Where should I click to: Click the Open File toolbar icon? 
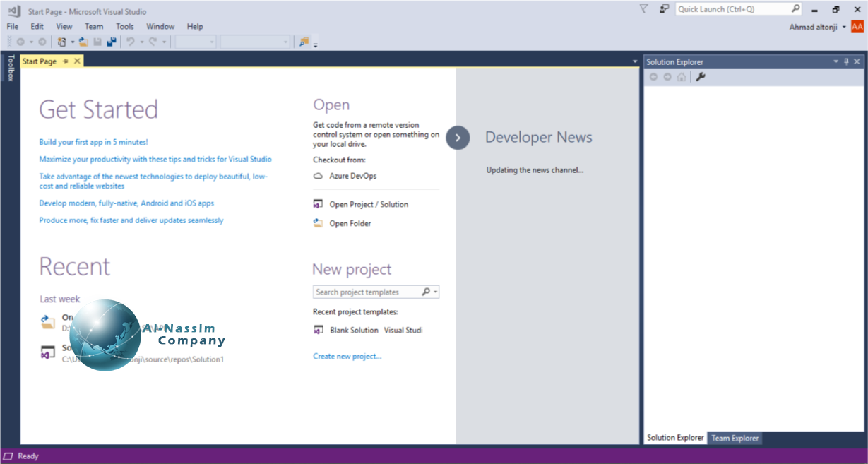click(x=83, y=42)
